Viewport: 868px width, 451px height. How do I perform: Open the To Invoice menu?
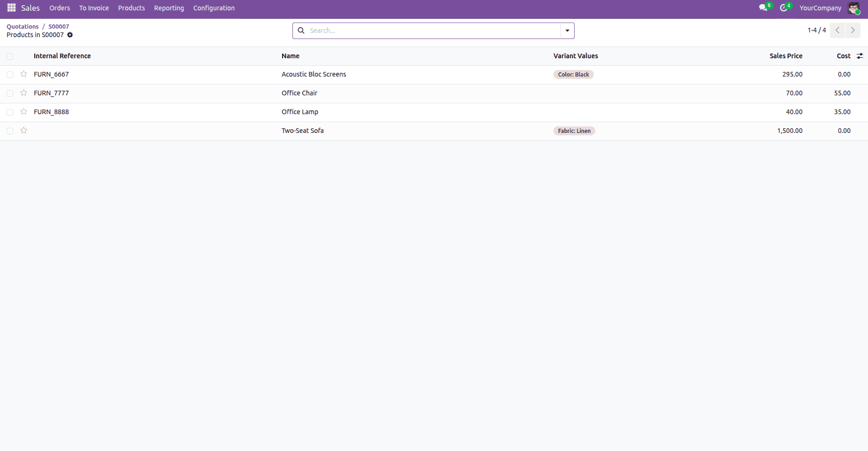pos(94,8)
